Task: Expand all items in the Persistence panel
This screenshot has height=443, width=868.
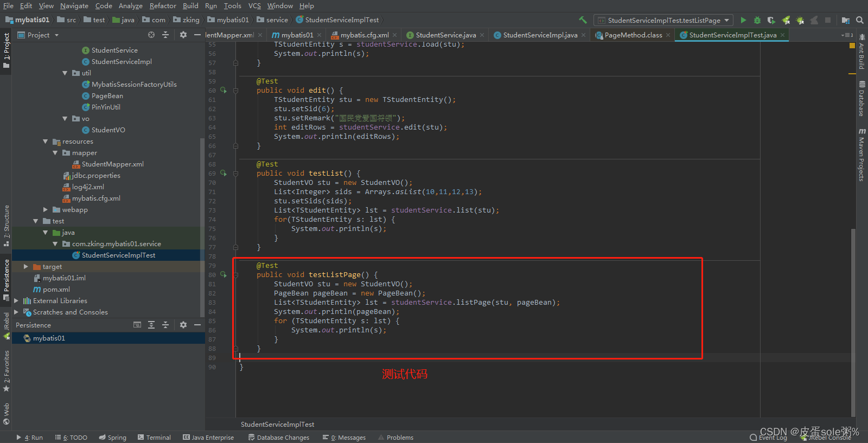Action: point(151,325)
